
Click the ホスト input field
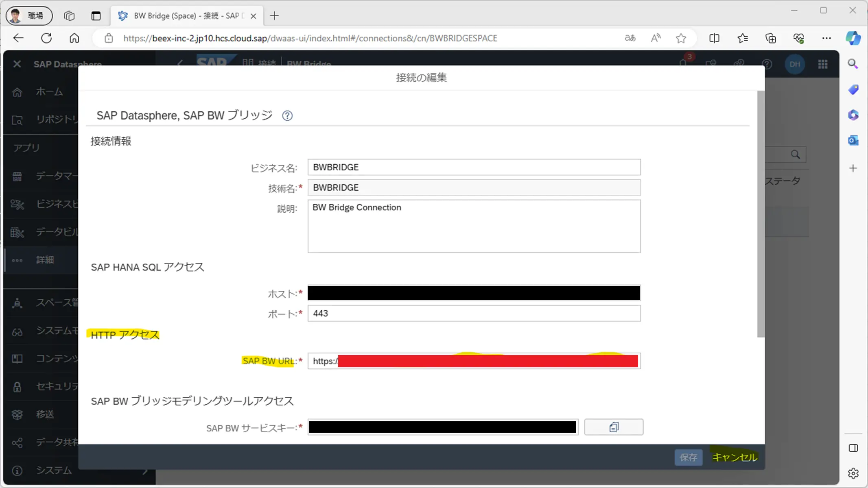(x=474, y=293)
